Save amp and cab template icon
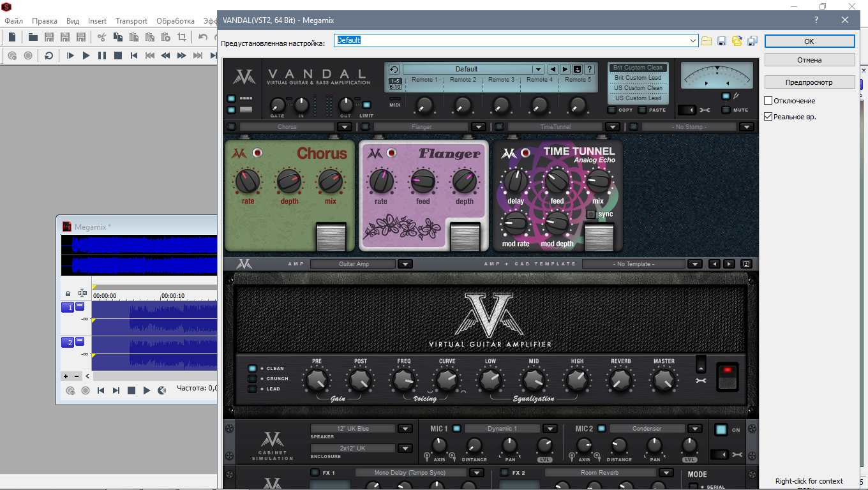The image size is (868, 490). [x=745, y=264]
